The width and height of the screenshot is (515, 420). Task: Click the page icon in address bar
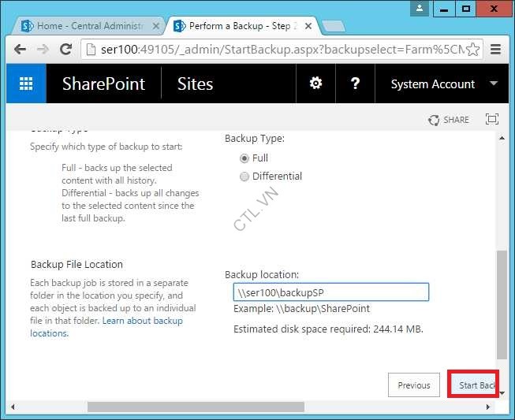pyautogui.click(x=91, y=50)
